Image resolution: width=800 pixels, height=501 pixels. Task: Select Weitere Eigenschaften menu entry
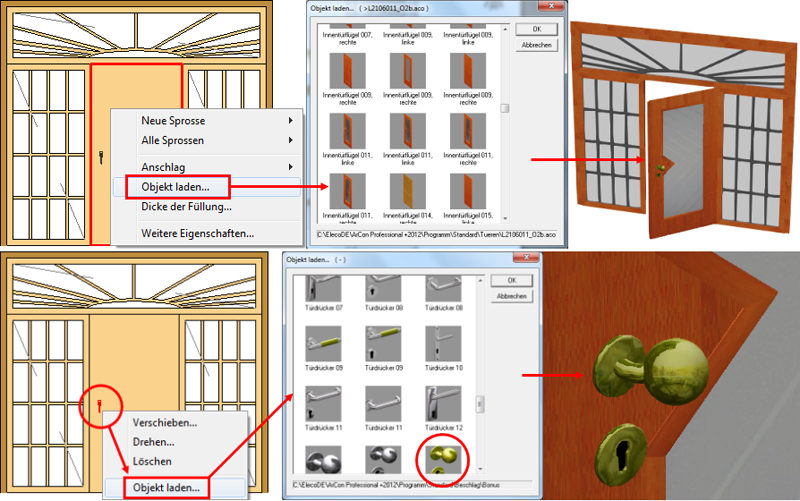click(x=197, y=233)
